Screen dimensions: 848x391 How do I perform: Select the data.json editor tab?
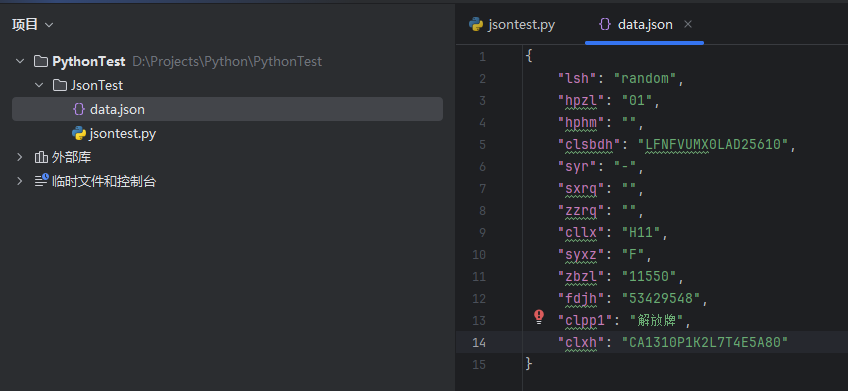(636, 24)
